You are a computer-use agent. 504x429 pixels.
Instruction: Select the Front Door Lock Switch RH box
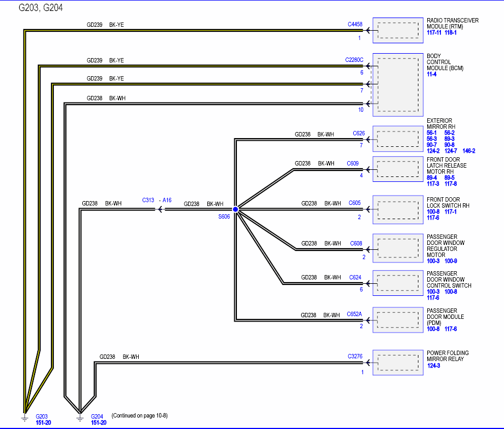(398, 210)
